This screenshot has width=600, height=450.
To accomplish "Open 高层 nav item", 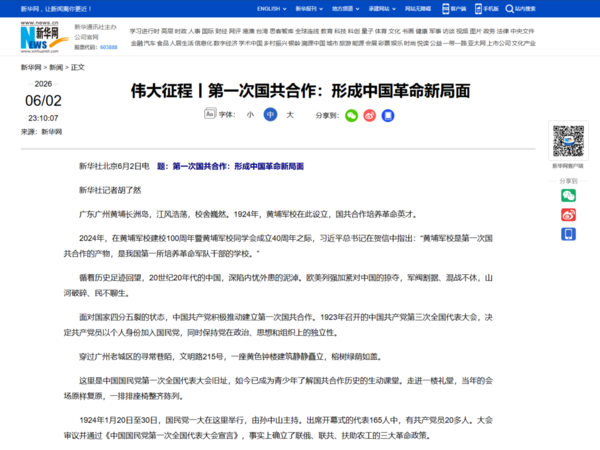I will pos(167,31).
